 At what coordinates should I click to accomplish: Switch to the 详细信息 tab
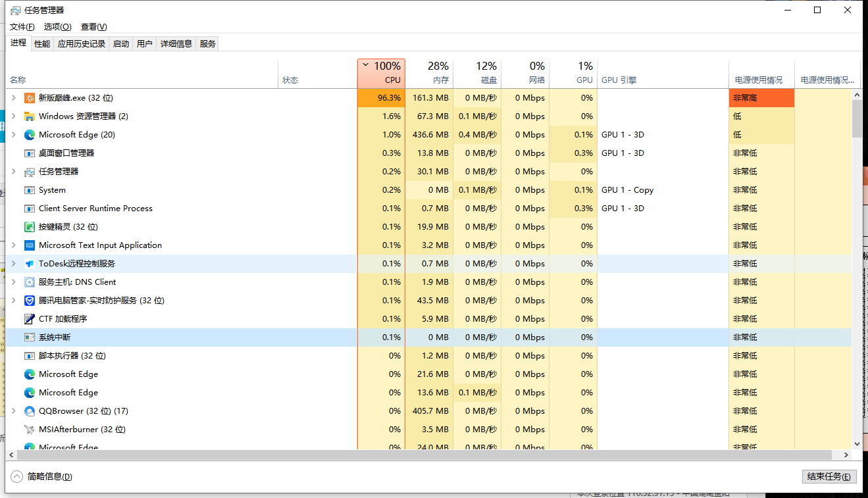(x=176, y=43)
